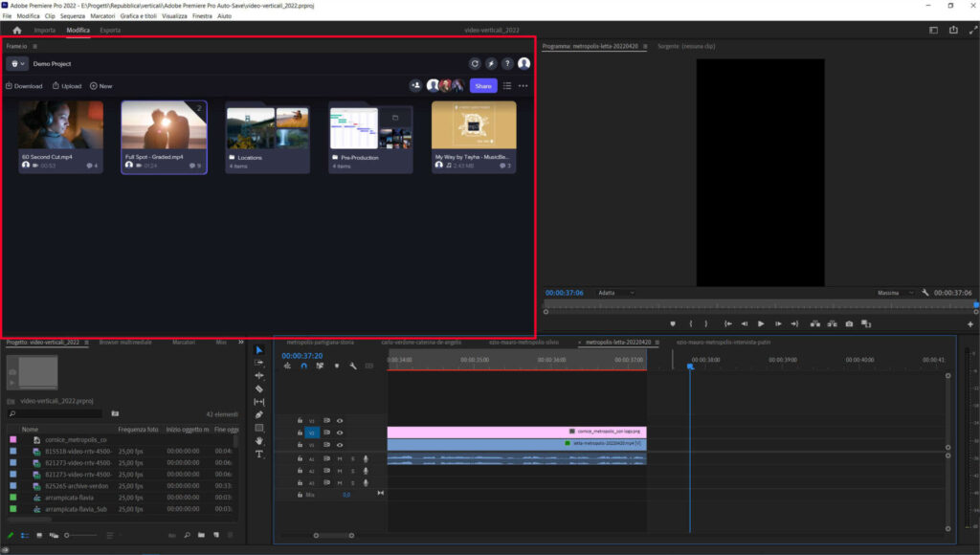980x555 pixels.
Task: Mute audio track A1
Action: (340, 459)
